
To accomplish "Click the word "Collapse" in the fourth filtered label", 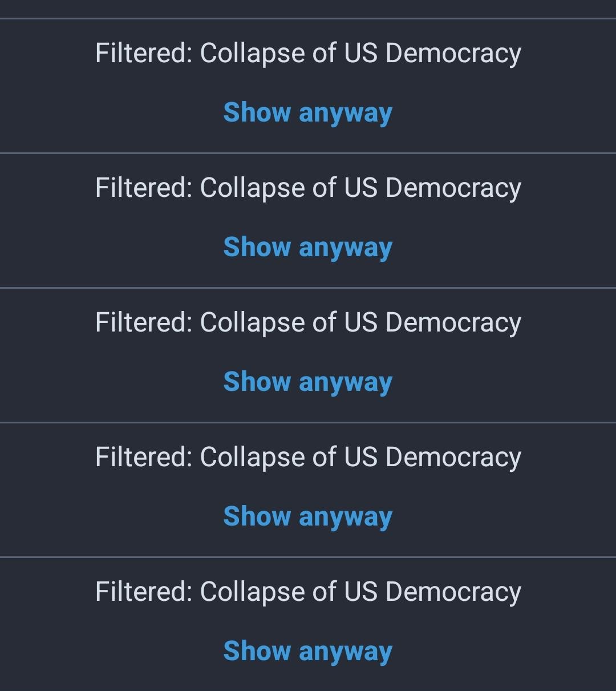I will (x=252, y=458).
